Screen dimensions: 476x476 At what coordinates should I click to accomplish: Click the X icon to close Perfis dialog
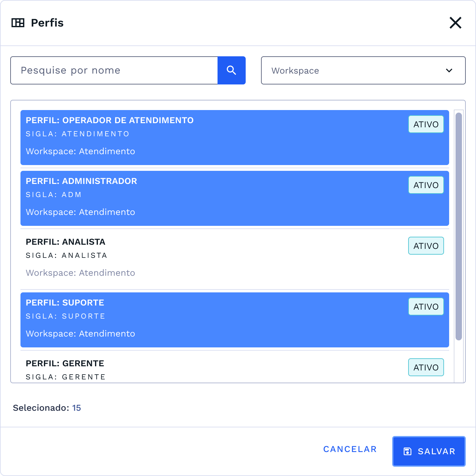(456, 23)
